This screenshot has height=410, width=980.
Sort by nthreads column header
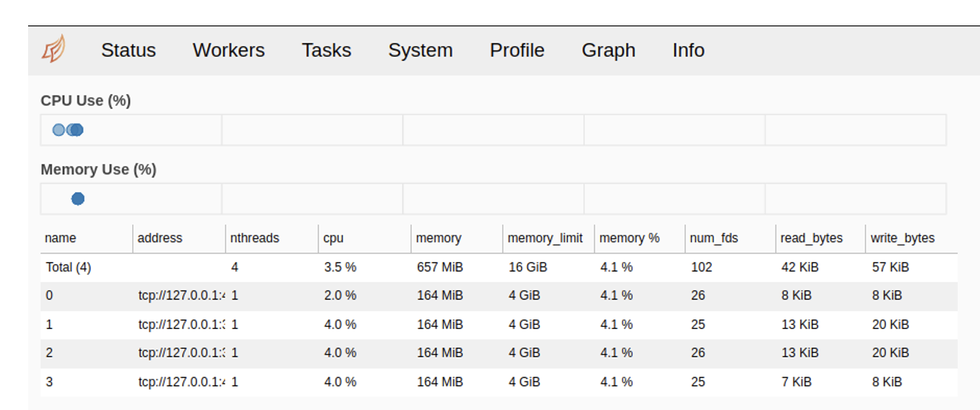[254, 238]
